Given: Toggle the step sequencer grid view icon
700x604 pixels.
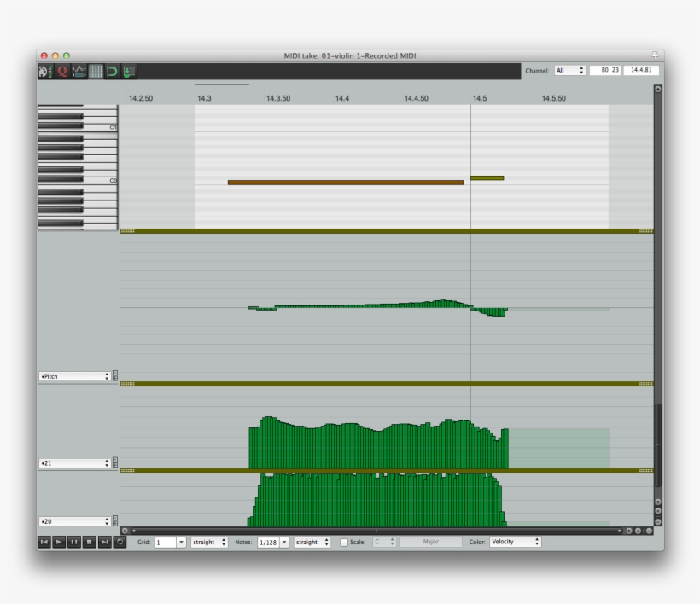Looking at the screenshot, I should 96,71.
